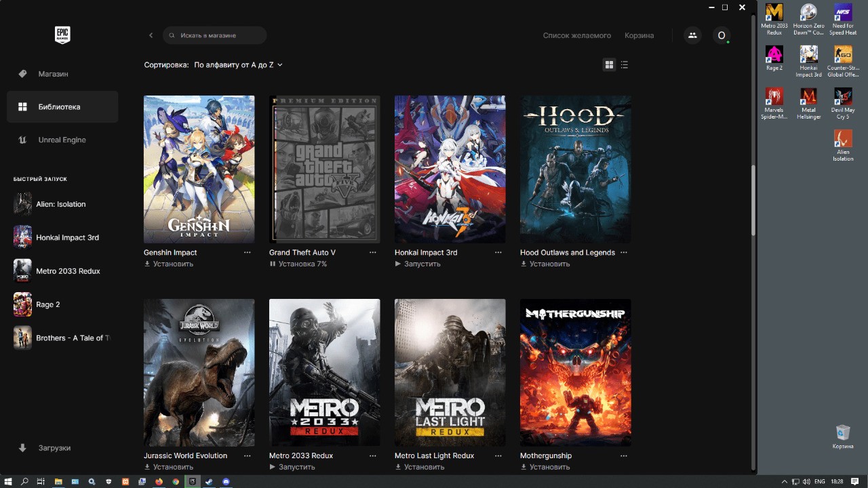Select Counter-Strike Global Offensive desktop shortcut
This screenshot has height=488, width=868.
tap(843, 62)
